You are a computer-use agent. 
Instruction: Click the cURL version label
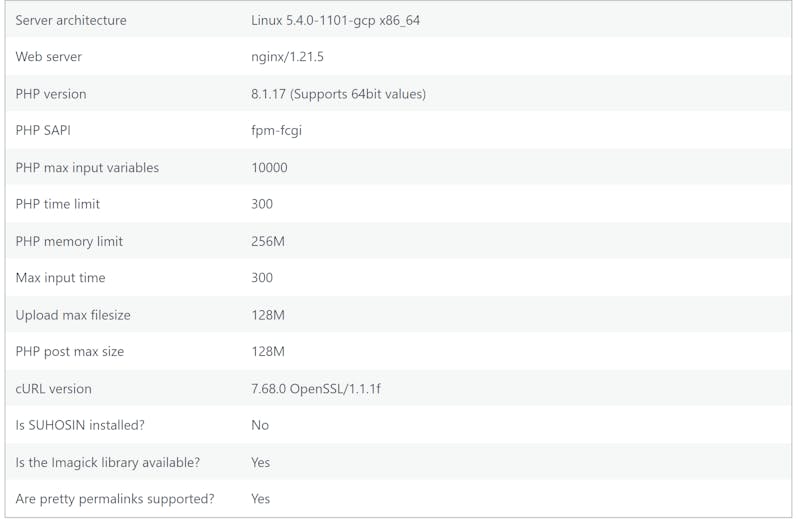[54, 389]
